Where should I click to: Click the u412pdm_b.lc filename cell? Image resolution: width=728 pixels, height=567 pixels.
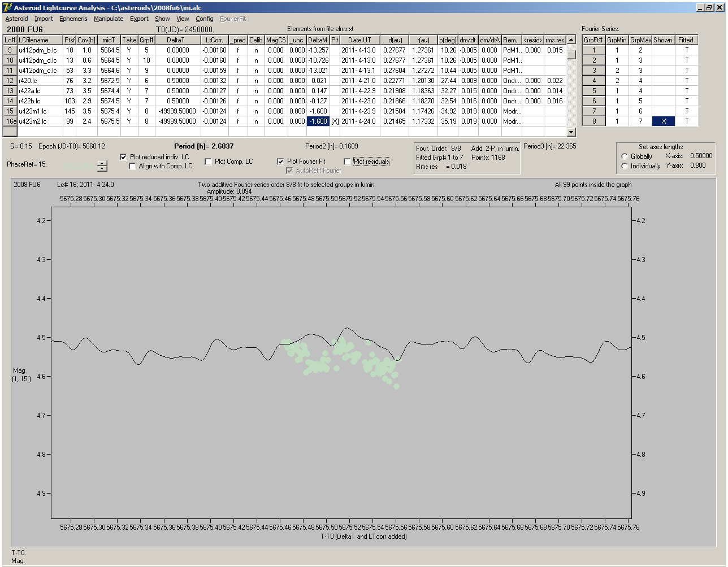click(x=40, y=50)
